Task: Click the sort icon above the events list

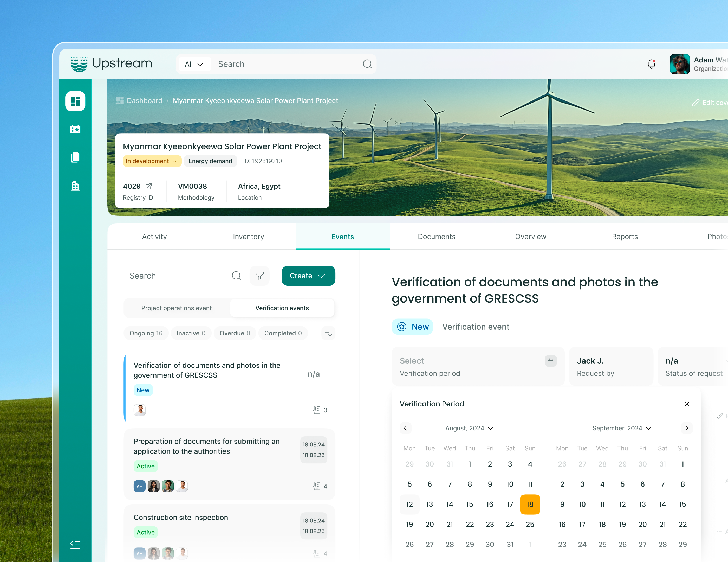Action: point(328,333)
